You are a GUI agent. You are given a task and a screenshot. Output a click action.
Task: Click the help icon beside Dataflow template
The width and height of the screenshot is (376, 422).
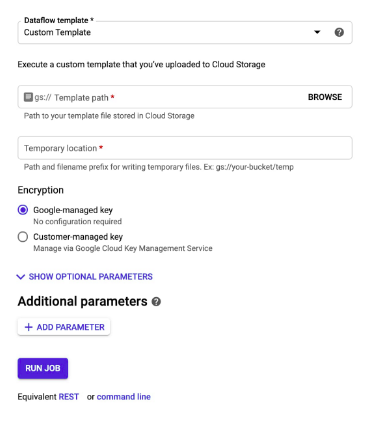[x=339, y=32]
